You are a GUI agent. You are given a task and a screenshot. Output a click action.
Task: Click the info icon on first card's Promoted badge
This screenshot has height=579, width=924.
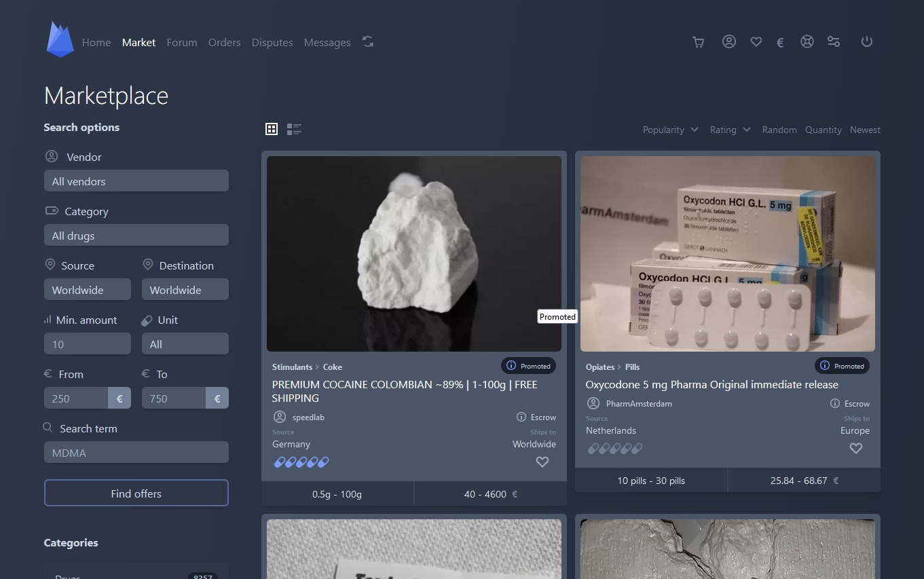tap(511, 366)
